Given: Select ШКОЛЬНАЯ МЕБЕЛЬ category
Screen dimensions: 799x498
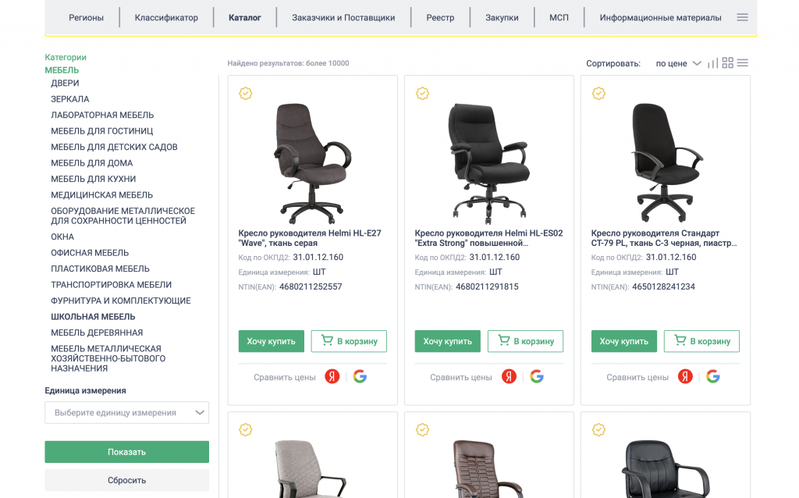Looking at the screenshot, I should (93, 317).
